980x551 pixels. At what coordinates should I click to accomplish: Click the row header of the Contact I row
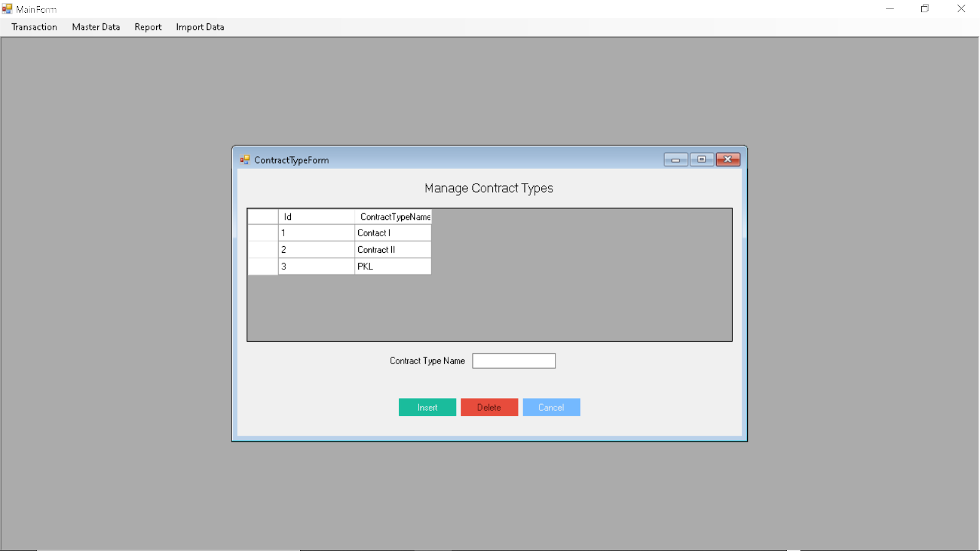coord(263,233)
